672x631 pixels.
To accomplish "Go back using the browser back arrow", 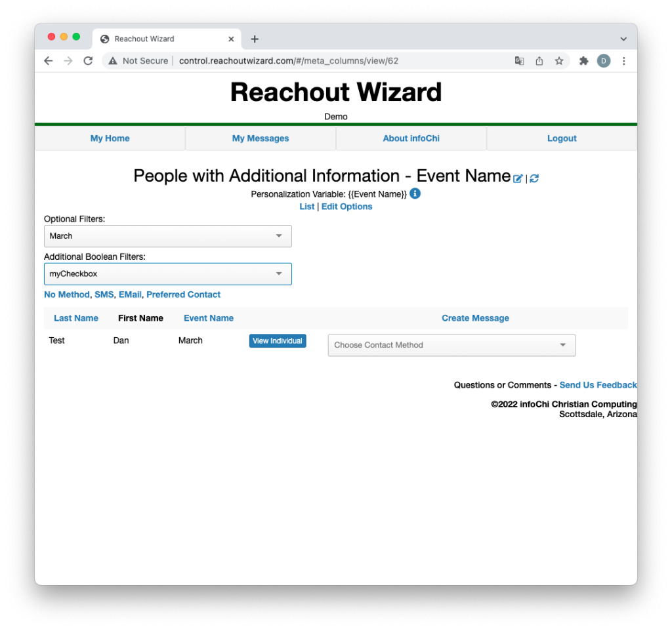I will coord(49,61).
